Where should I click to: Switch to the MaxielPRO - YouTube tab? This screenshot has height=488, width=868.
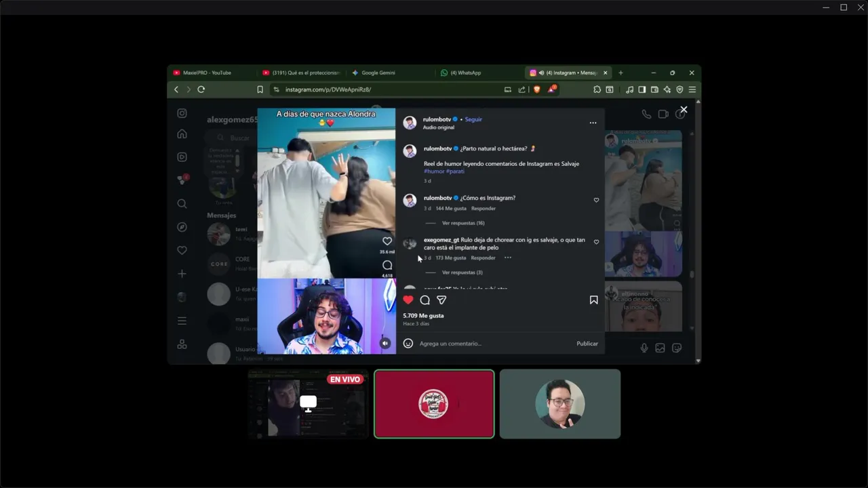(210, 73)
